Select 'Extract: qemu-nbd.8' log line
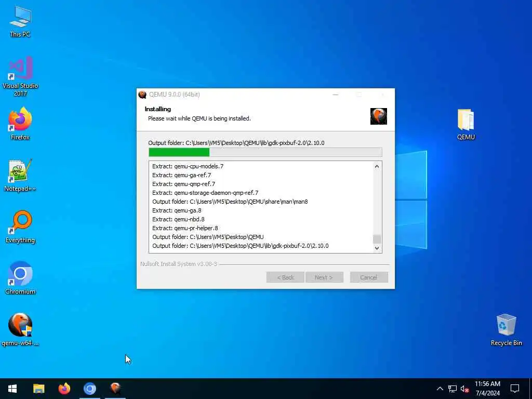 click(179, 219)
